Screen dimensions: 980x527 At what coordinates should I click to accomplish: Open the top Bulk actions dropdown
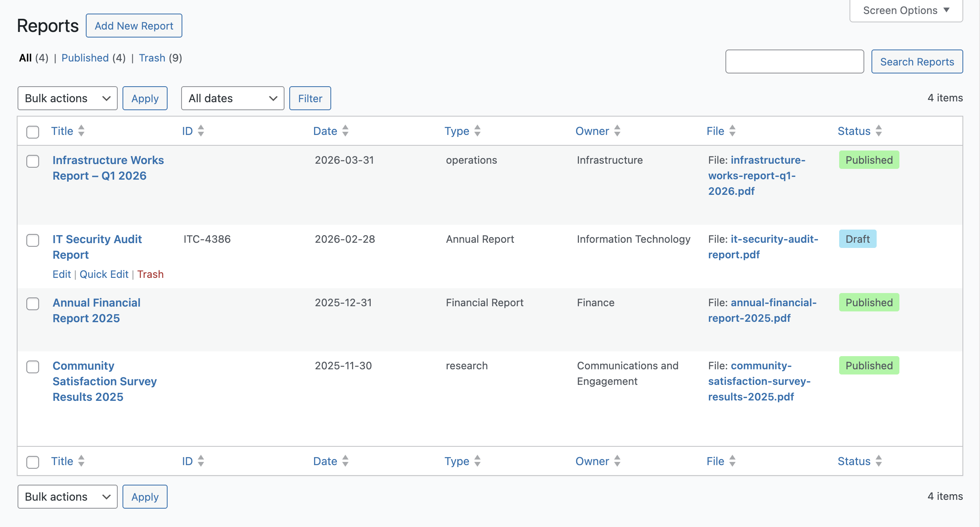click(x=67, y=98)
